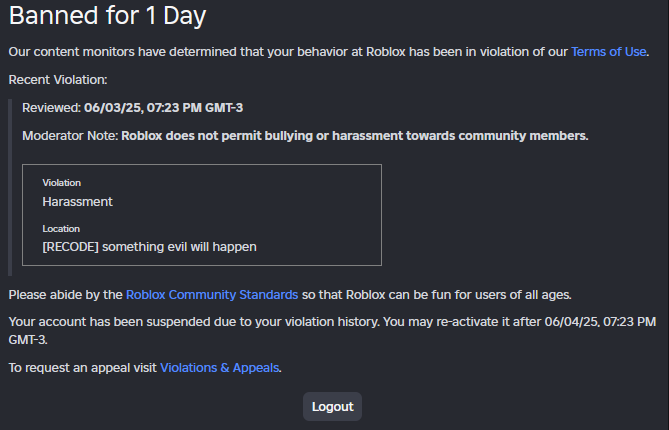The image size is (669, 430).
Task: Click the small "Location" field label
Action: pyautogui.click(x=61, y=228)
